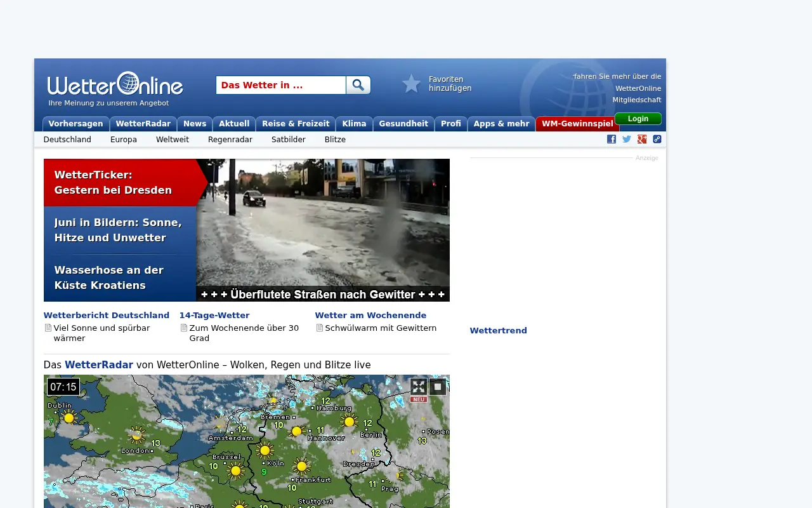The width and height of the screenshot is (812, 508).
Task: Open the Blitze submenu item
Action: click(335, 140)
